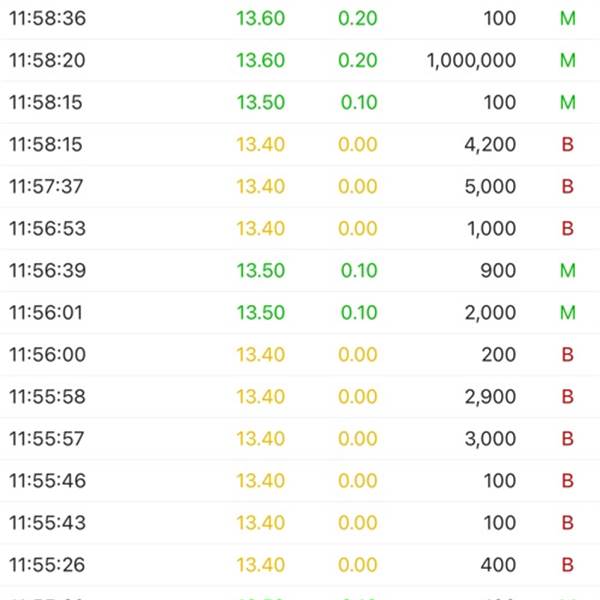600x600 pixels.
Task: Select the 11:58:15 trade at 13.50
Action: click(300, 103)
